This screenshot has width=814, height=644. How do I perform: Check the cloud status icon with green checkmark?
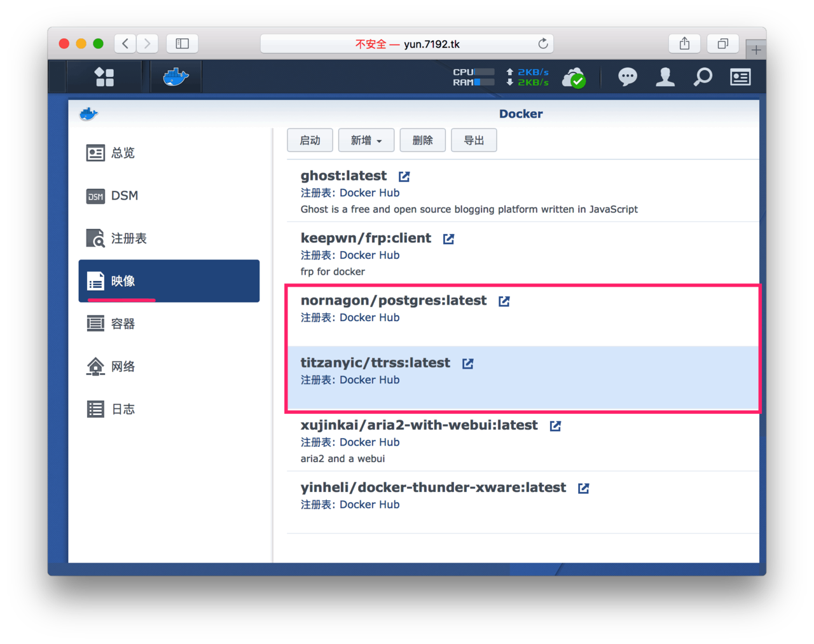tap(574, 78)
